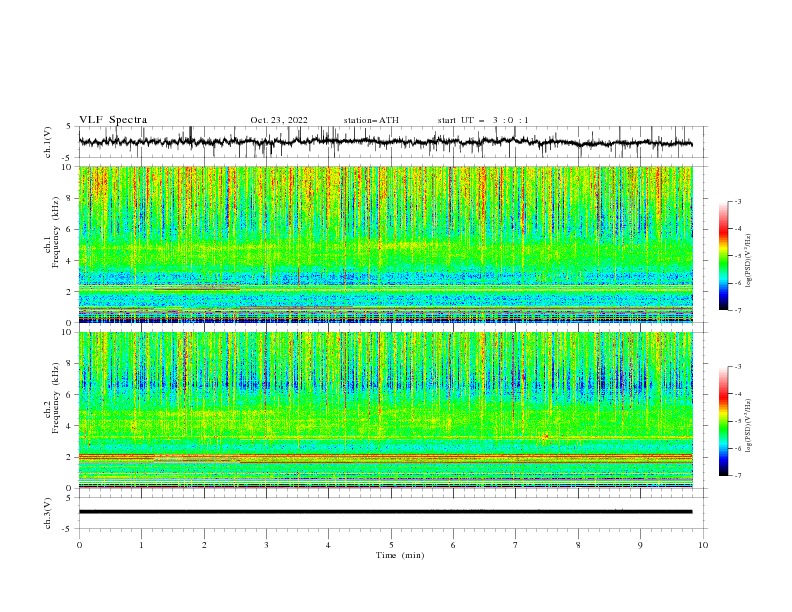The width and height of the screenshot is (792, 612).
Task: Click the "-3" tick on ch.2 color bar
Action: coord(738,367)
